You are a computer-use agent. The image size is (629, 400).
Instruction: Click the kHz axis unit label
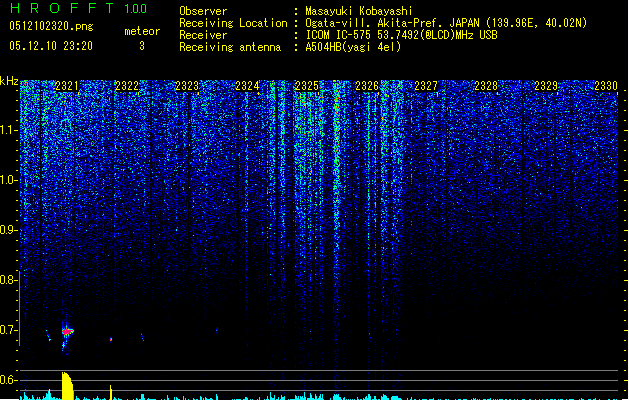coord(9,81)
